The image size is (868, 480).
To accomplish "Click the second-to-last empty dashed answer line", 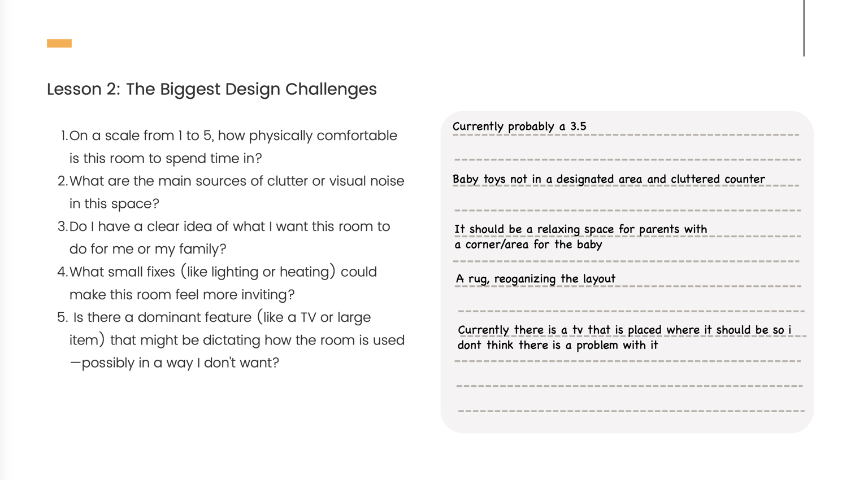I will (x=630, y=386).
